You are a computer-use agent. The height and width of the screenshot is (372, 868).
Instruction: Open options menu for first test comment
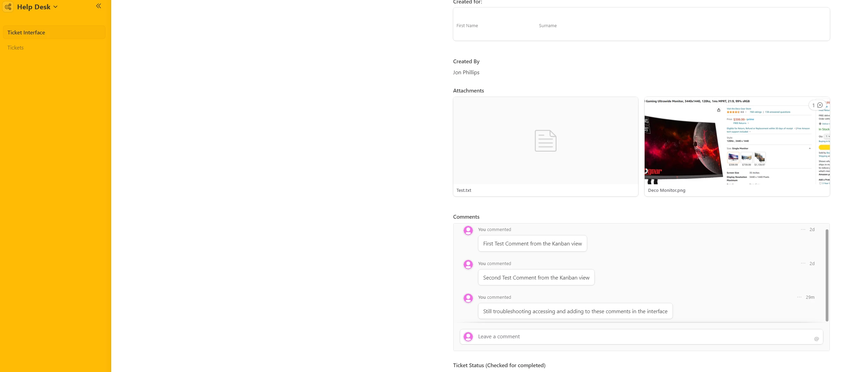click(x=803, y=229)
